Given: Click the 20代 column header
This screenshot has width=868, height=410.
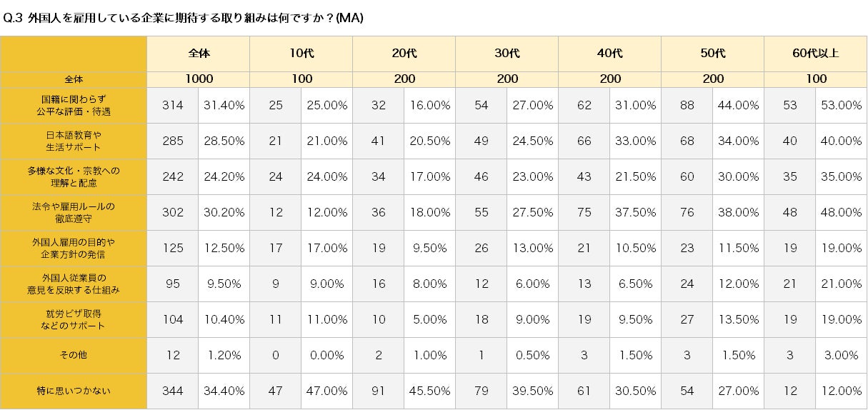Looking at the screenshot, I should point(404,54).
